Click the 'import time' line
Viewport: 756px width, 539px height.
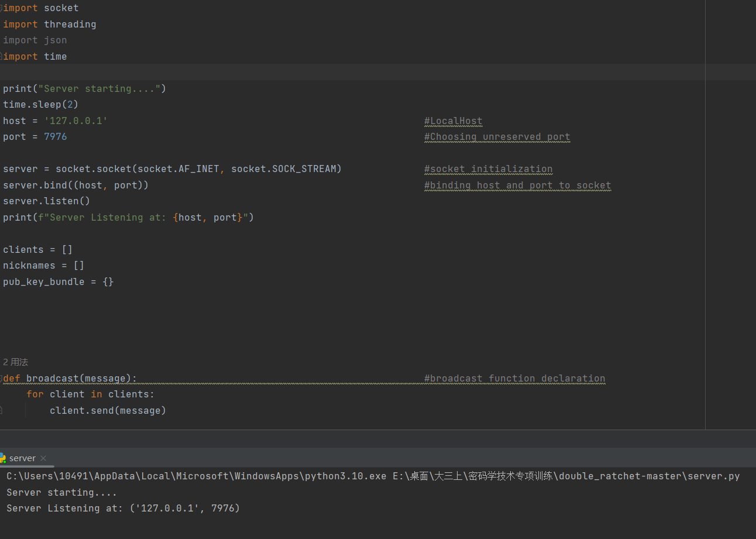coord(35,57)
